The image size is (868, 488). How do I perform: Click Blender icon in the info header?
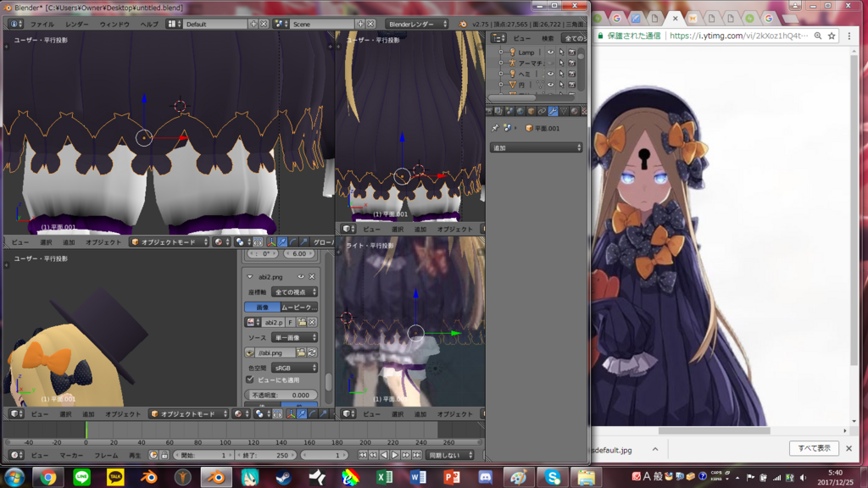click(463, 24)
